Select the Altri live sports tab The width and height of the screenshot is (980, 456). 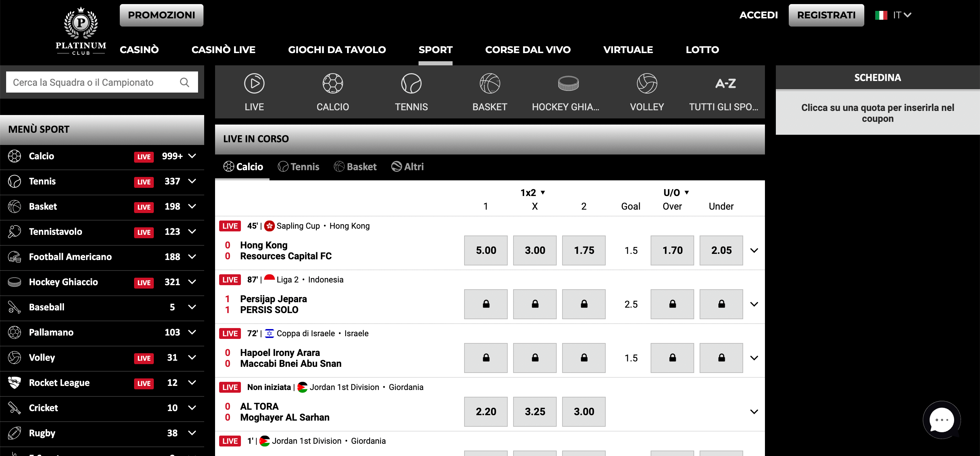click(x=407, y=165)
